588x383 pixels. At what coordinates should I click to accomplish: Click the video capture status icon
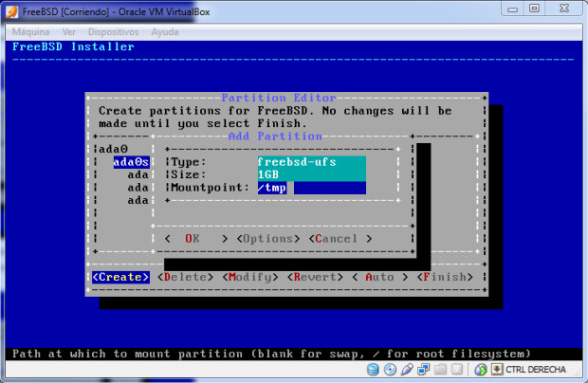[x=457, y=370]
